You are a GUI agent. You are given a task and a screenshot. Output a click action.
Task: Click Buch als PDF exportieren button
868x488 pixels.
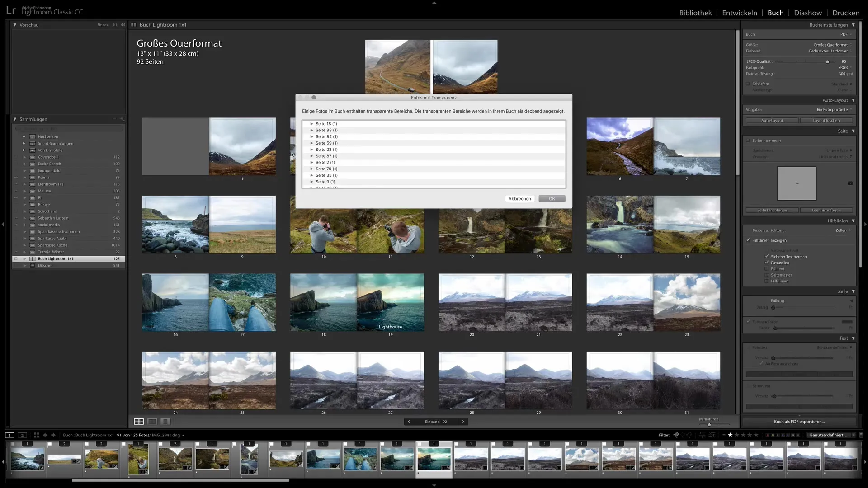pos(799,421)
